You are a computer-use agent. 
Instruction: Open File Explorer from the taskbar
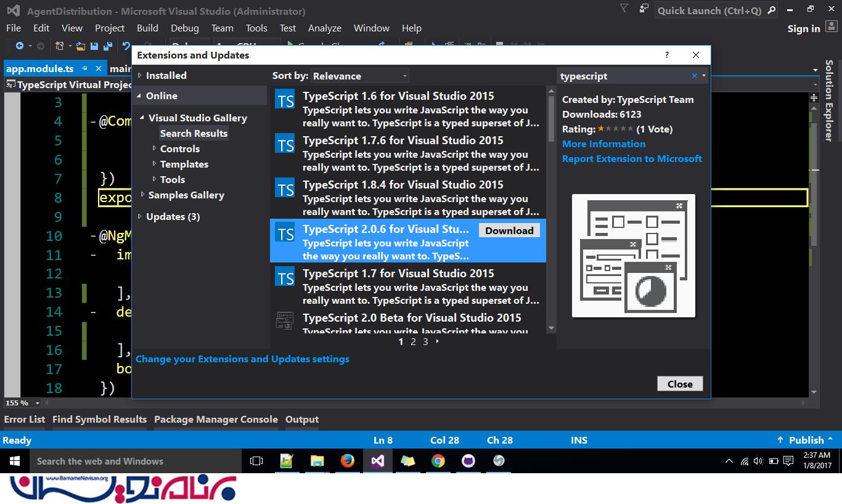click(317, 461)
